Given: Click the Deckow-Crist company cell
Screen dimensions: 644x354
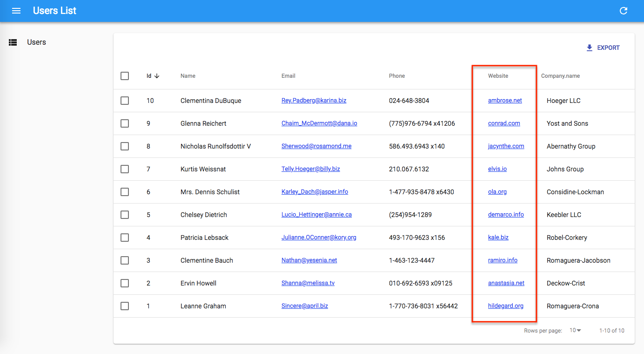Looking at the screenshot, I should coord(566,283).
